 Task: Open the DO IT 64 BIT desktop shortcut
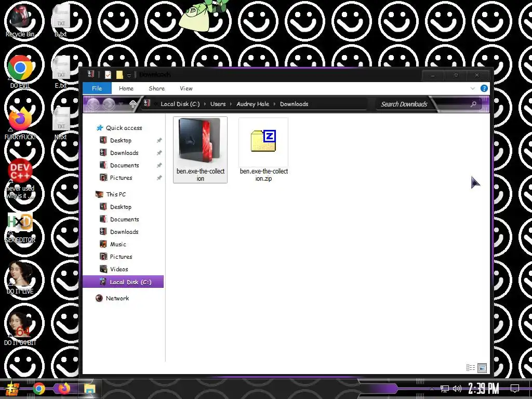click(20, 329)
